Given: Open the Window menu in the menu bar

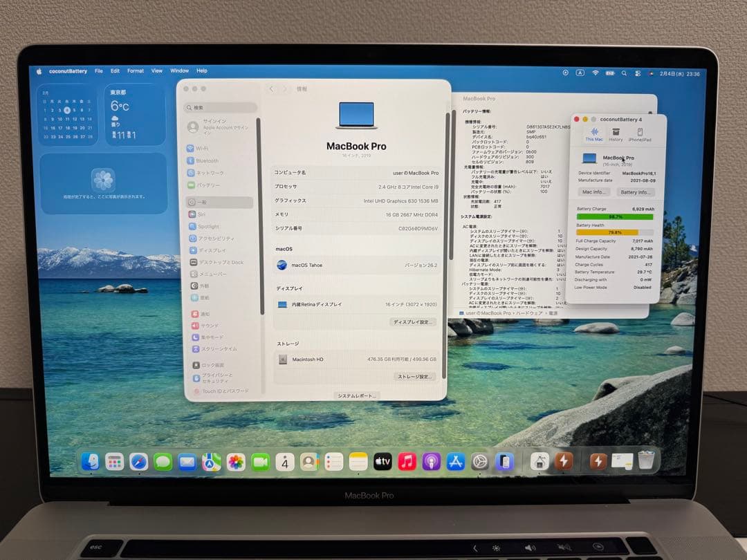Looking at the screenshot, I should click(179, 71).
